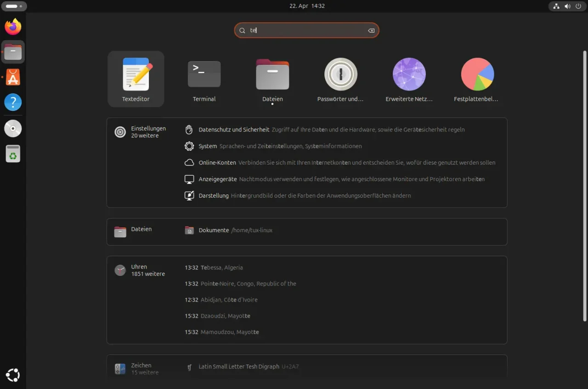Open Dateien file manager from search results
This screenshot has width=588, height=389.
pyautogui.click(x=272, y=79)
